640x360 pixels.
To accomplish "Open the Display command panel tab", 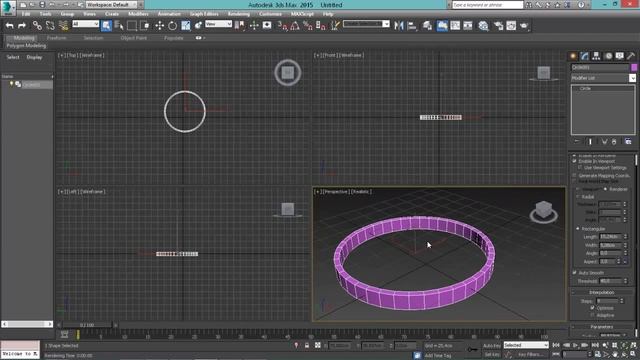I will click(x=620, y=56).
